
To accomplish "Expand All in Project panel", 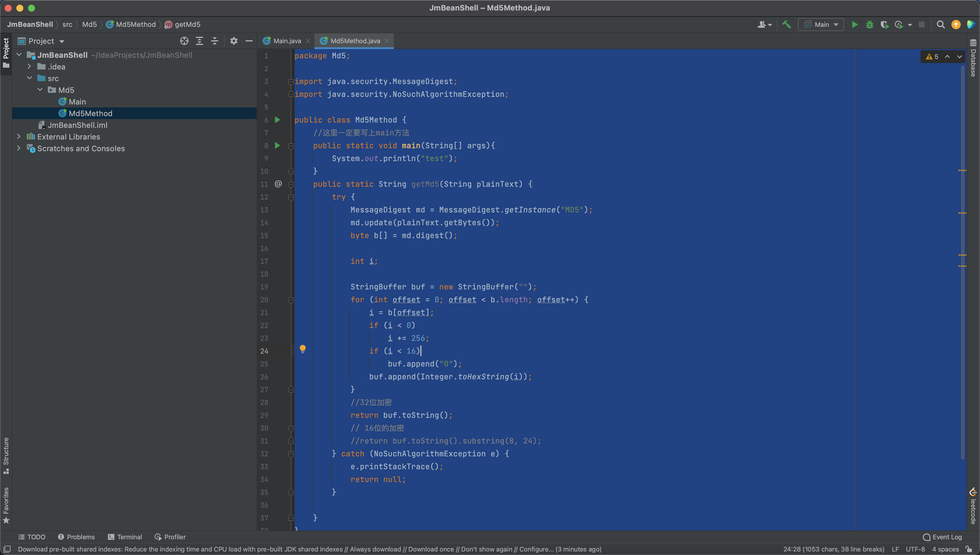I will pyautogui.click(x=199, y=41).
